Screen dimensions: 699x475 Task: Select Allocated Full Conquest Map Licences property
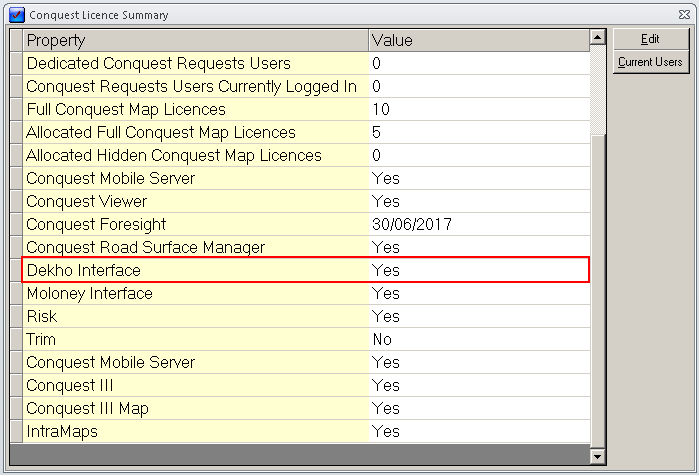pyautogui.click(x=196, y=133)
